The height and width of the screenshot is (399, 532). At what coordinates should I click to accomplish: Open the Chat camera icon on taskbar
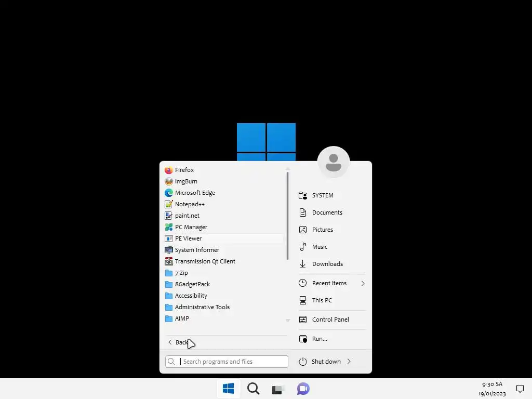[x=303, y=389]
